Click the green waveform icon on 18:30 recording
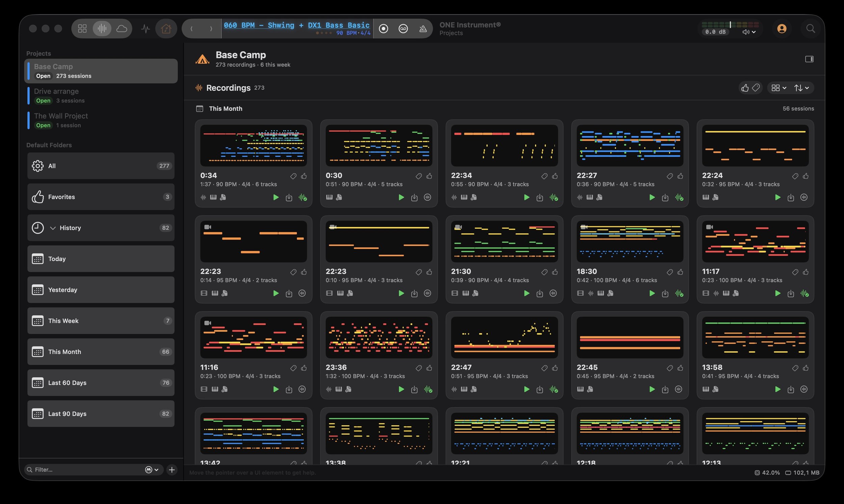This screenshot has width=844, height=504. click(679, 293)
